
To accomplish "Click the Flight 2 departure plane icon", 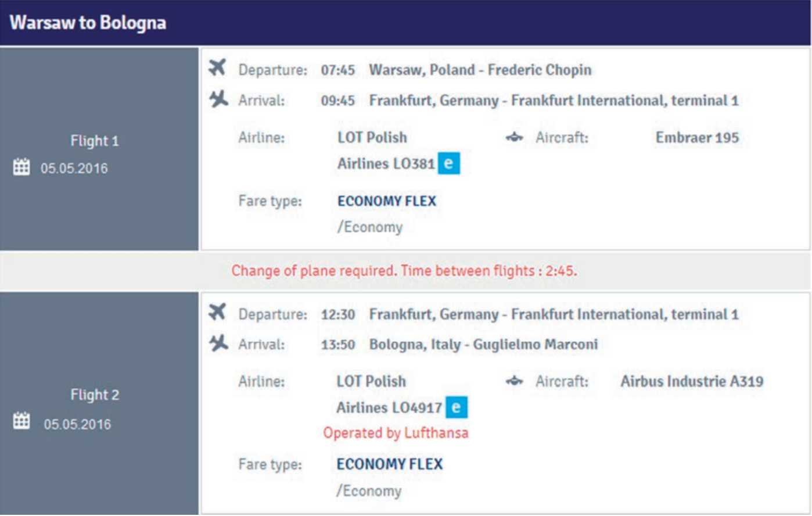I will 217,312.
